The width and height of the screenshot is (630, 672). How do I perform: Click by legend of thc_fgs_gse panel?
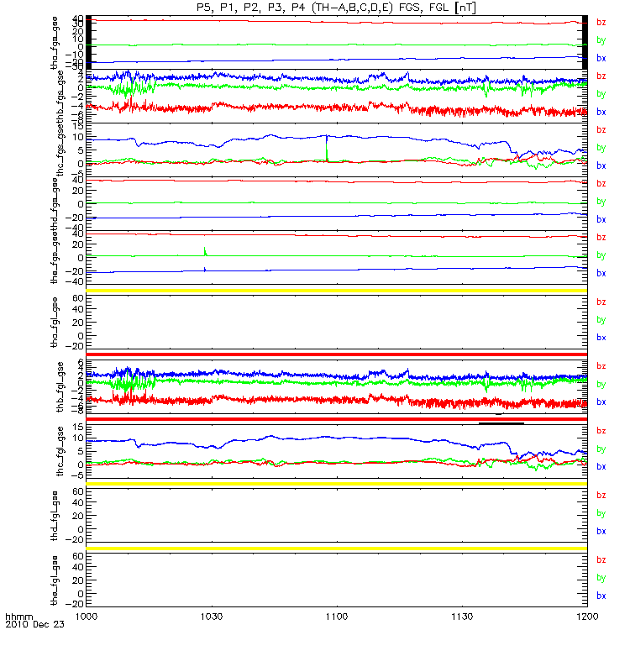(601, 148)
